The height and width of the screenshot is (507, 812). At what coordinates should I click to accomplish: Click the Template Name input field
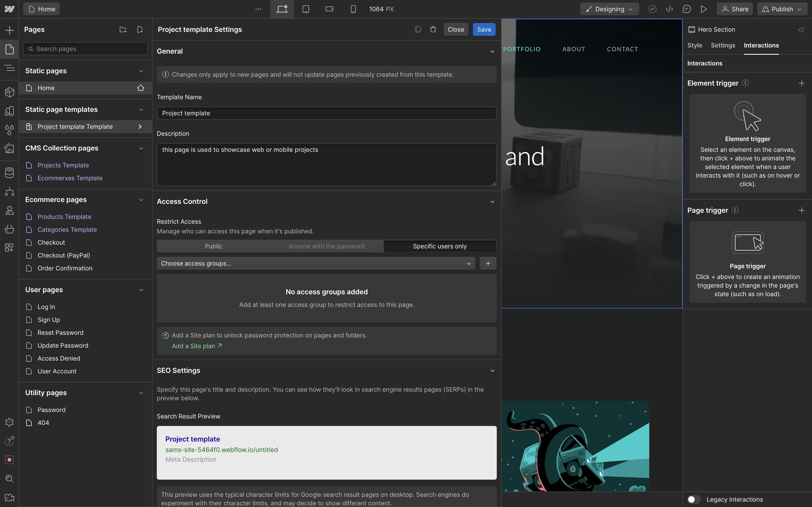pyautogui.click(x=326, y=113)
